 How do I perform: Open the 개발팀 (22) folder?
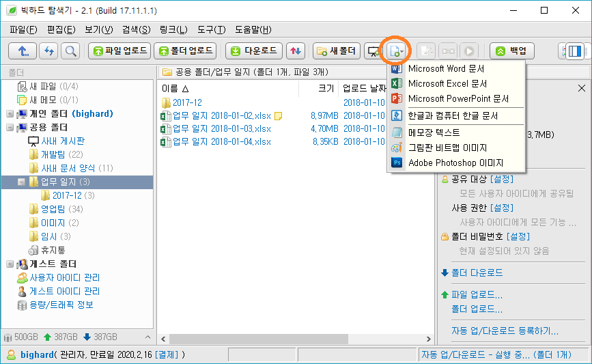pyautogui.click(x=56, y=154)
